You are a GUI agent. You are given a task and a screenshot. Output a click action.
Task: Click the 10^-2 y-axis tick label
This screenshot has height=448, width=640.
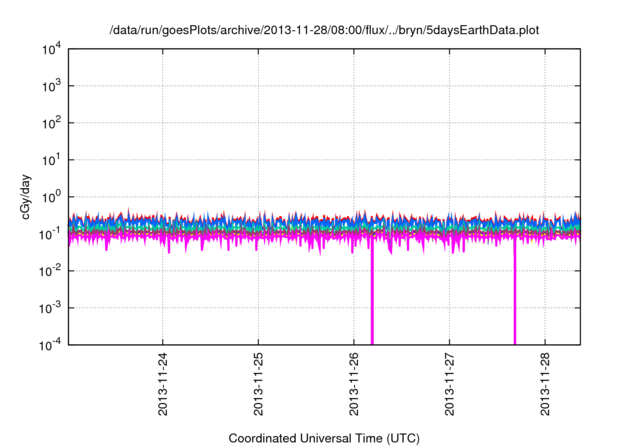pyautogui.click(x=50, y=271)
